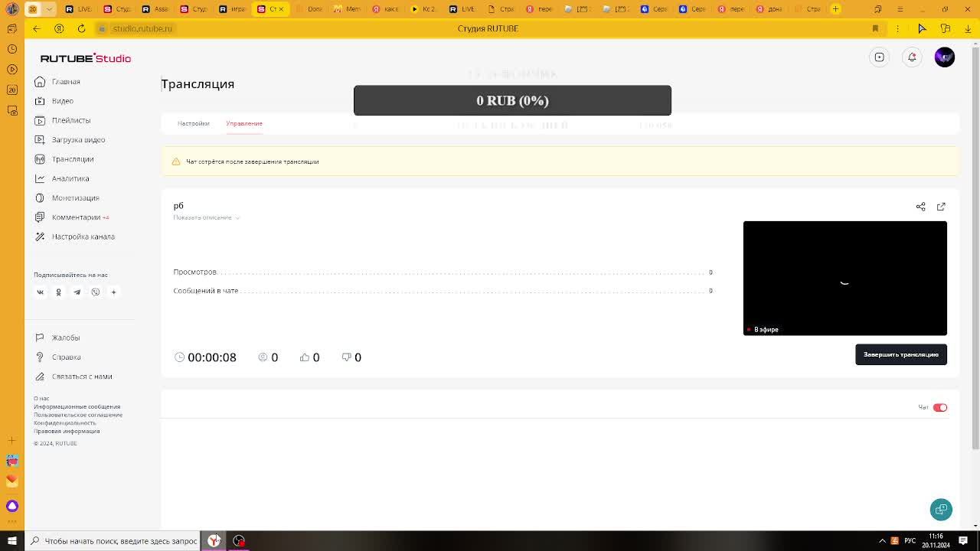Click the live stream preview player
Viewport: 980px width, 551px height.
844,278
